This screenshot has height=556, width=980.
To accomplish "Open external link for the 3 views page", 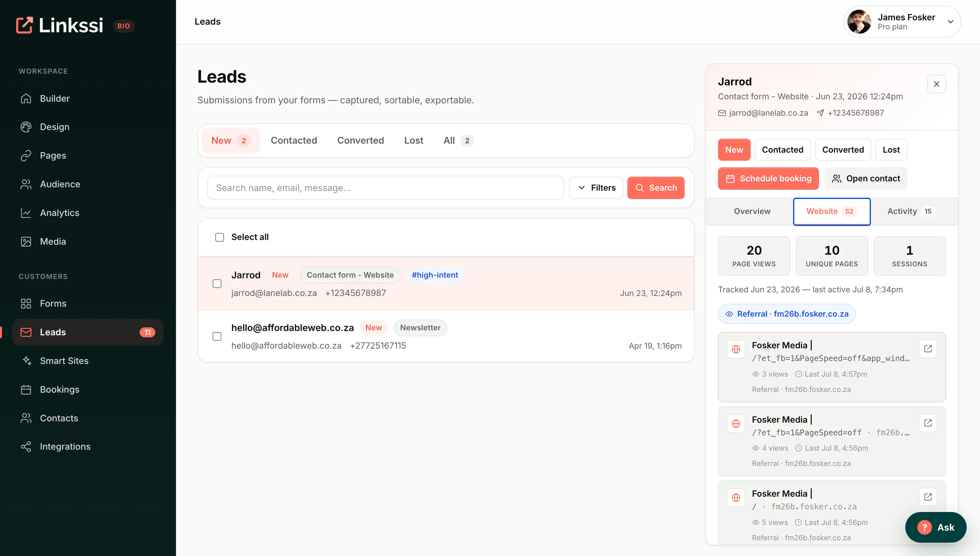I will 928,349.
